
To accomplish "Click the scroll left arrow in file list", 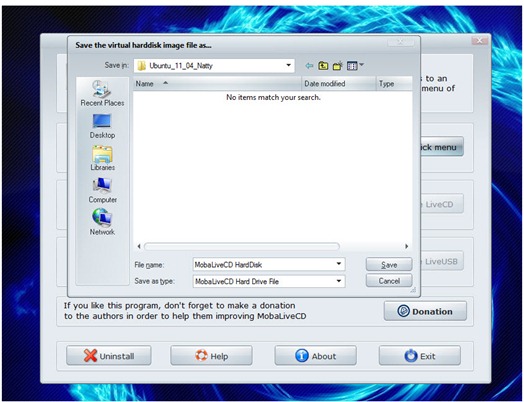I will (139, 247).
